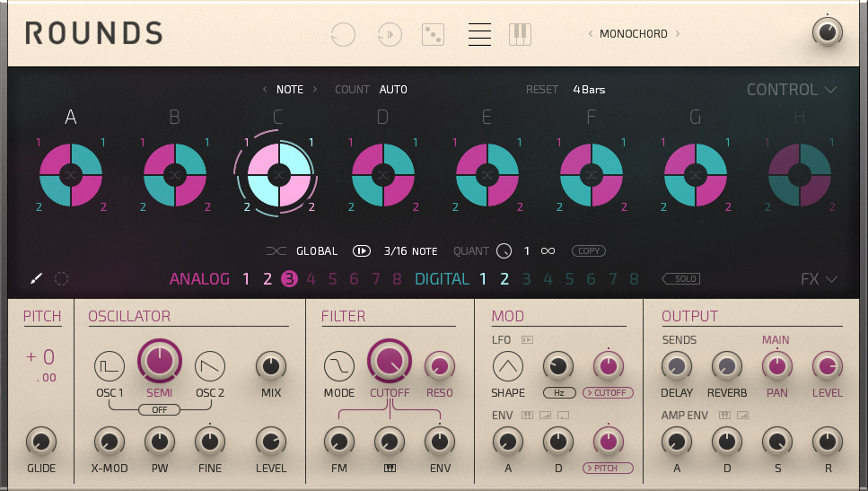Click the randomize dice icon

coord(434,35)
